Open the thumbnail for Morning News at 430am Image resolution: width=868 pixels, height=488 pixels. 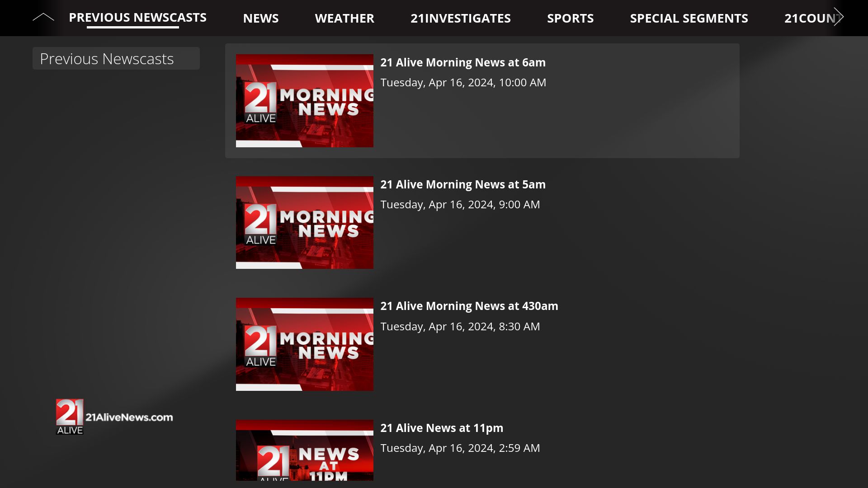[x=304, y=344]
